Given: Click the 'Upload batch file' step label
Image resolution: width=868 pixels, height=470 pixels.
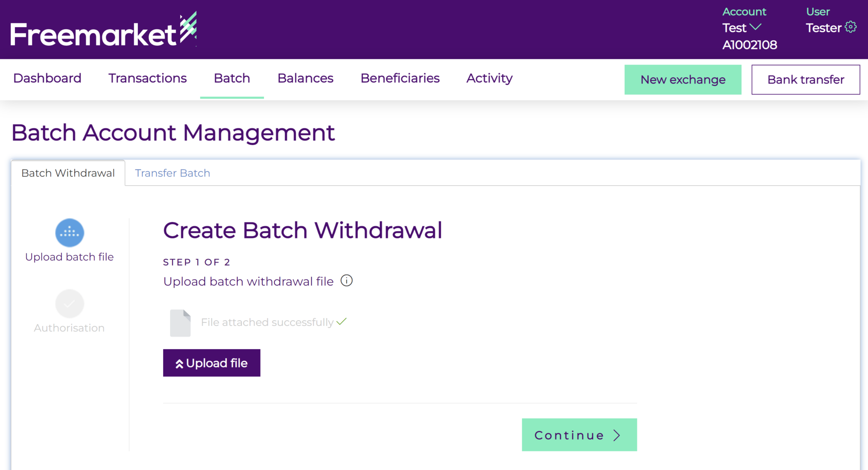Looking at the screenshot, I should point(70,257).
